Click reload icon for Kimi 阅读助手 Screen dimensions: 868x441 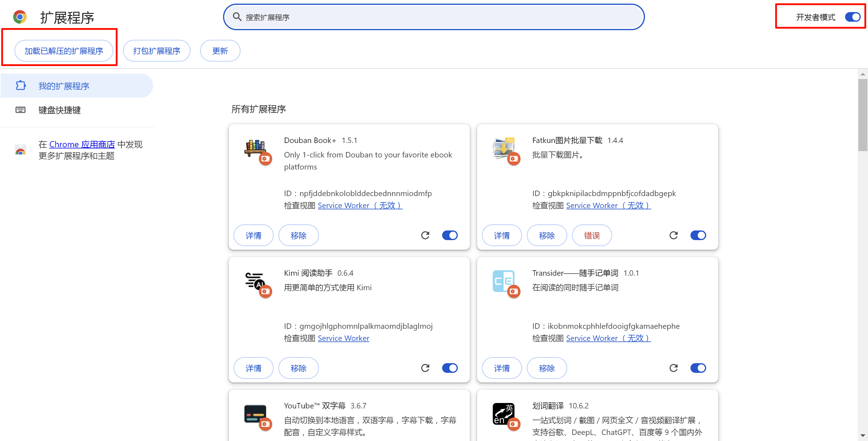(x=425, y=368)
